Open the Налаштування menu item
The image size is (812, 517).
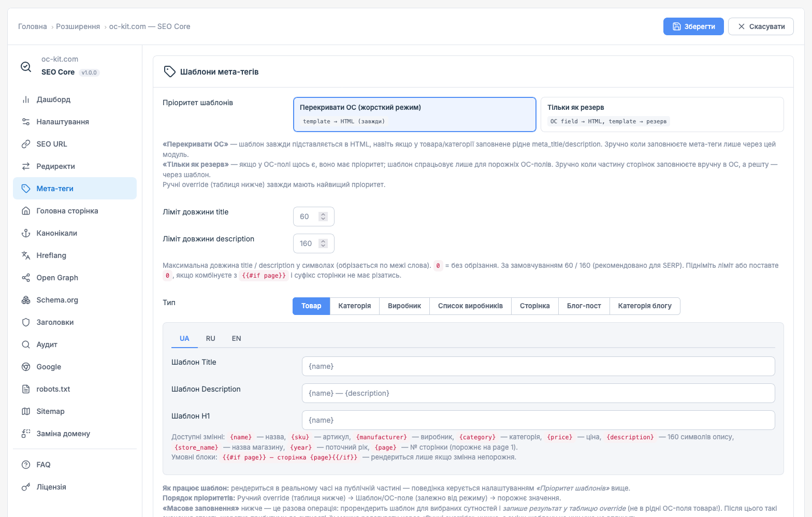click(75, 122)
